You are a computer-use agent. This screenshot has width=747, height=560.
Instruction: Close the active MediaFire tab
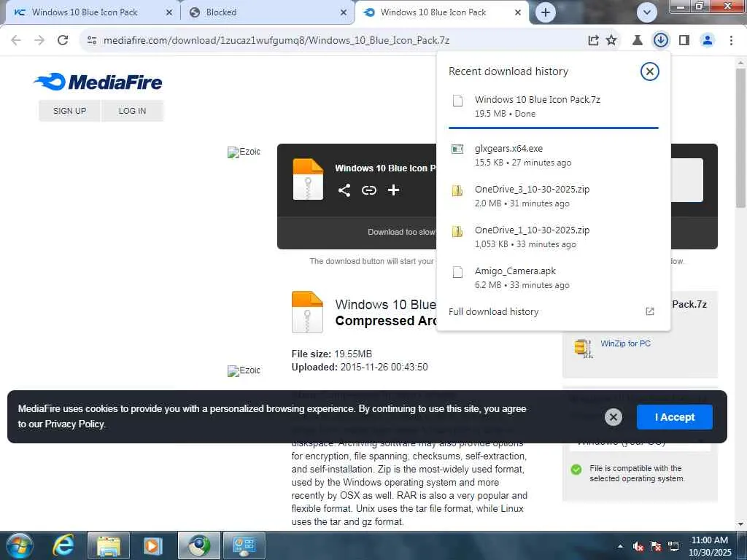518,12
